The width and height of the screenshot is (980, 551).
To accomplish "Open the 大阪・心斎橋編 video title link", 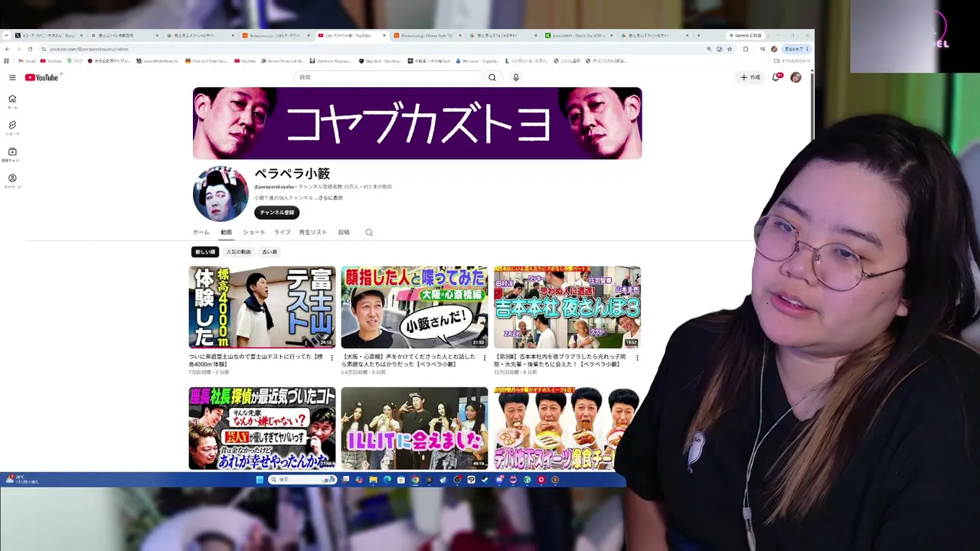I will (410, 360).
